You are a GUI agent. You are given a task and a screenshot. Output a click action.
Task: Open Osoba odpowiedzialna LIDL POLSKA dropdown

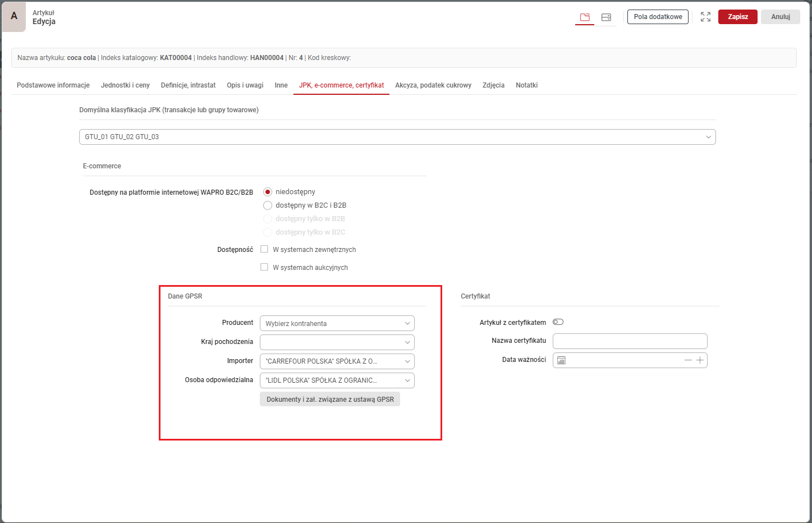pyautogui.click(x=337, y=380)
